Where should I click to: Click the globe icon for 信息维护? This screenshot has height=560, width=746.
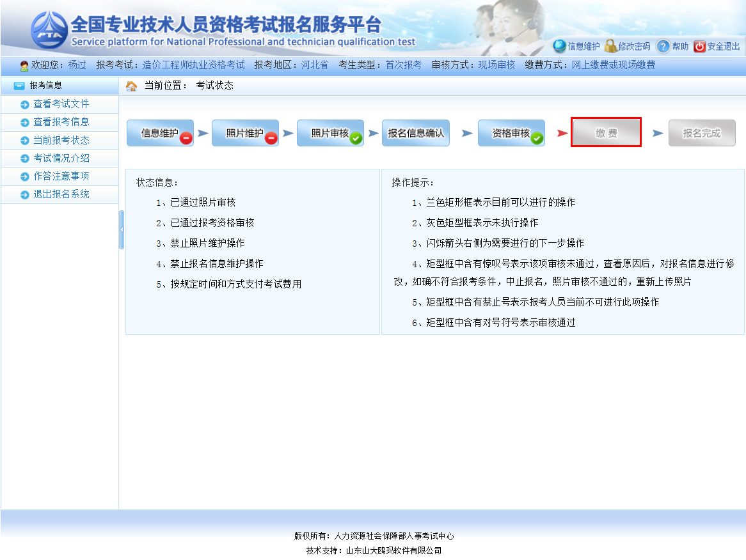tap(559, 46)
